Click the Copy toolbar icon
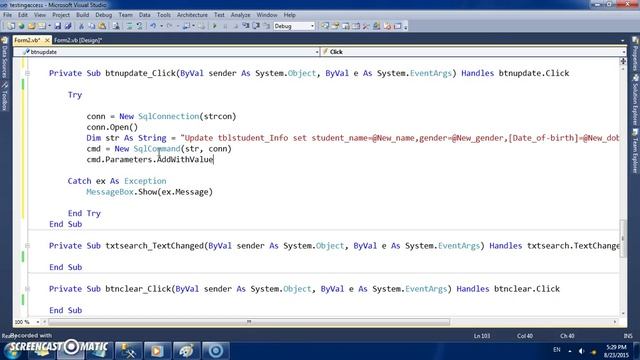 tap(92, 26)
